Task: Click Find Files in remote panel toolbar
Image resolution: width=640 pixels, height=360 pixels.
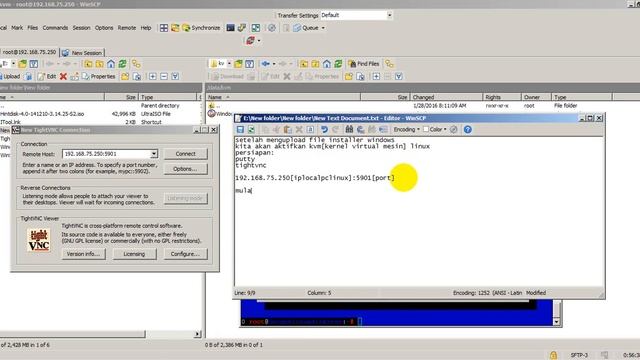Action: (364, 64)
